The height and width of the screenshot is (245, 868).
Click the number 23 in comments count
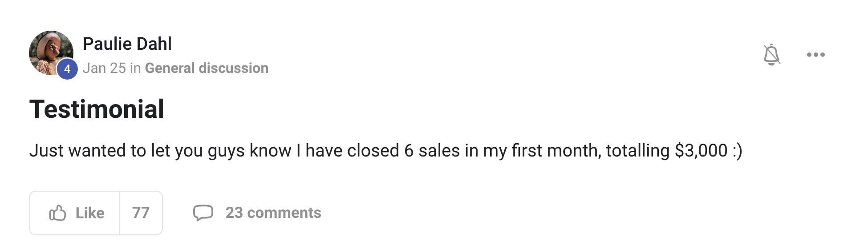click(234, 213)
